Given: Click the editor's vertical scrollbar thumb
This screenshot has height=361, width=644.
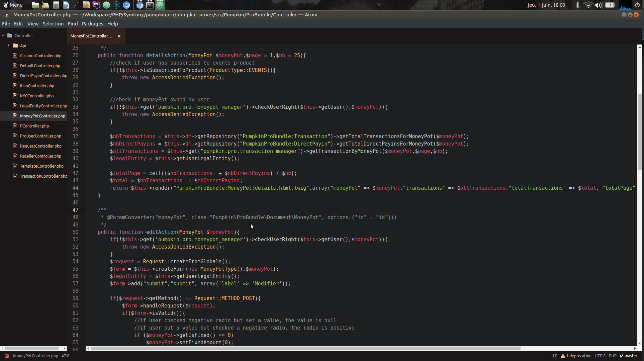Looking at the screenshot, I should (x=640, y=132).
